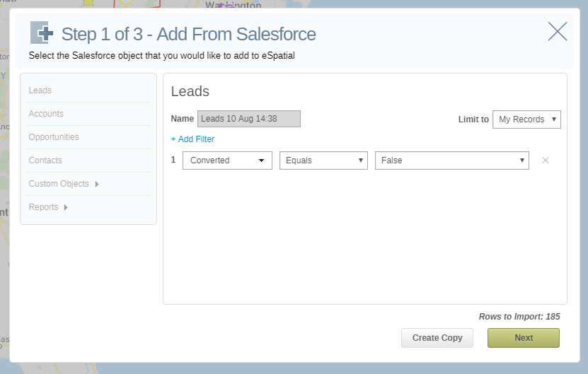Click the Create Copy button

437,338
